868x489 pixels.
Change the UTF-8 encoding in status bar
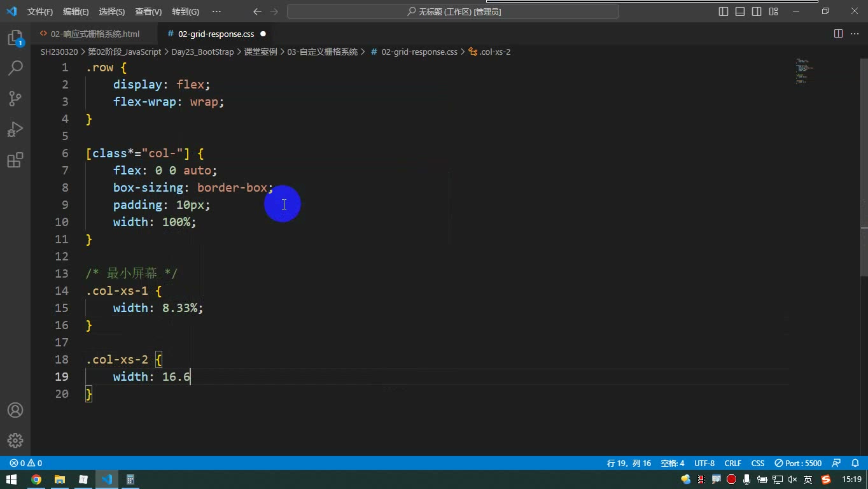point(704,463)
